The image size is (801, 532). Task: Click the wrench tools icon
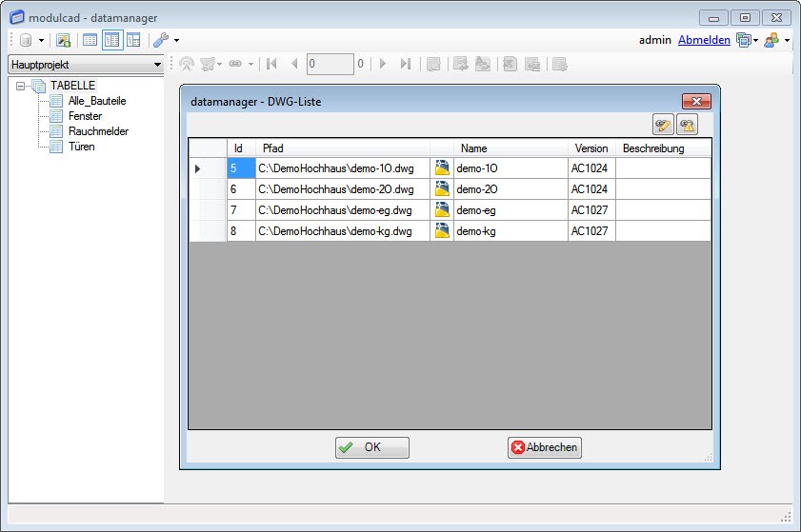point(161,40)
